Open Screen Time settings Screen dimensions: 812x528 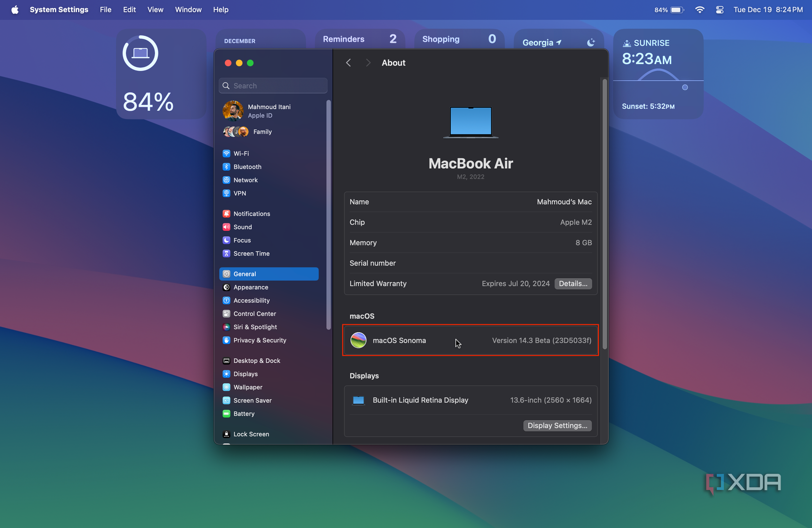269,253
